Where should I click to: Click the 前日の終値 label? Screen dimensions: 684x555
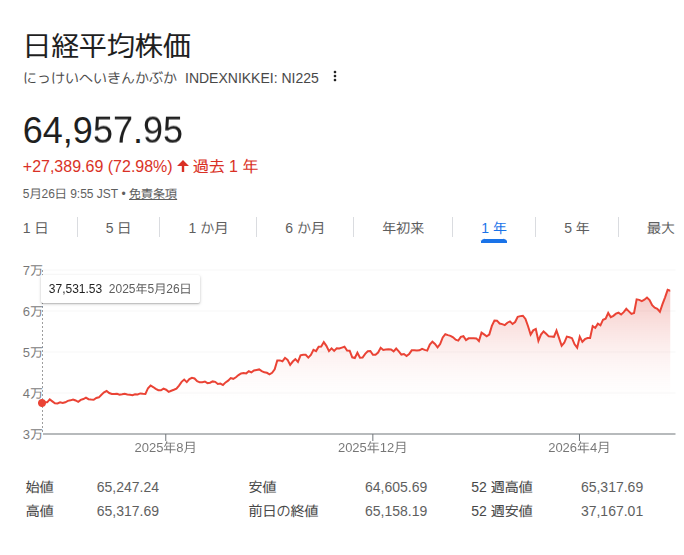tap(284, 511)
